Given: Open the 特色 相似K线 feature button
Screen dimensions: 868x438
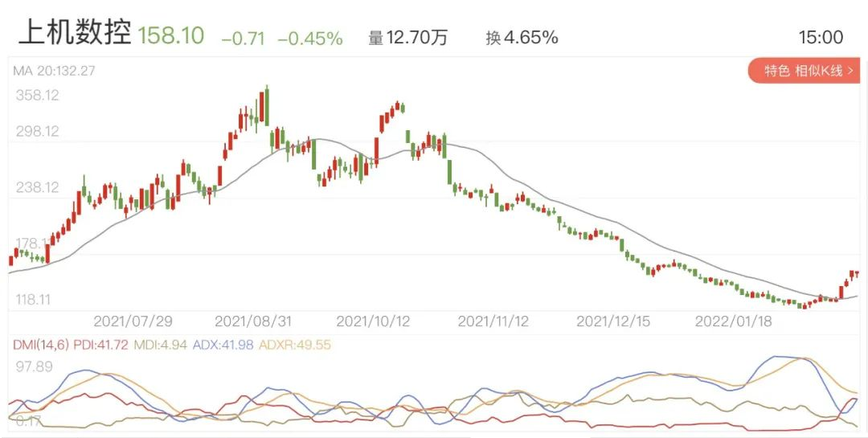Looking at the screenshot, I should pos(804,72).
